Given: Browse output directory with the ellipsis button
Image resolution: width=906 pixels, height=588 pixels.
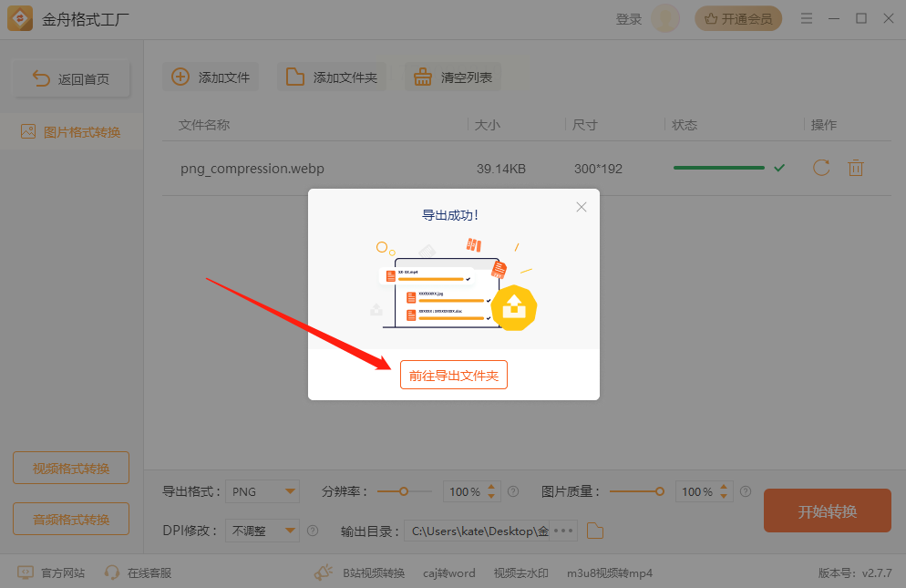Looking at the screenshot, I should click(x=563, y=531).
